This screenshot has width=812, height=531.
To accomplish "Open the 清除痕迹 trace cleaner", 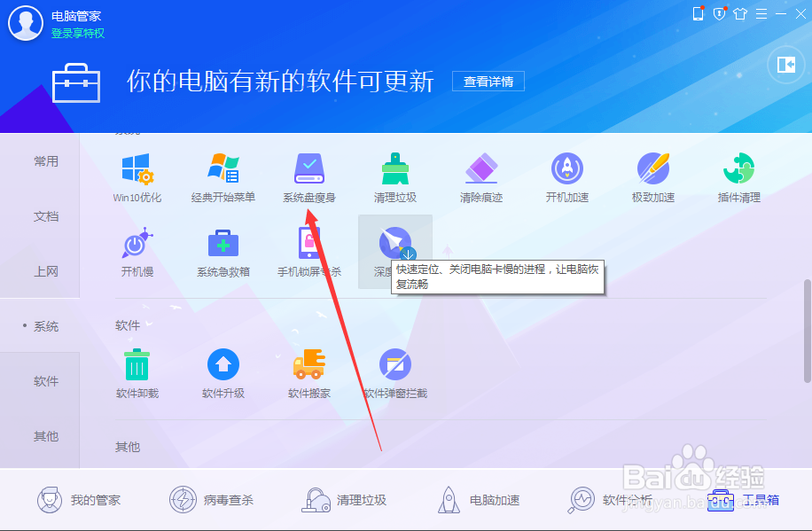I will 480,176.
